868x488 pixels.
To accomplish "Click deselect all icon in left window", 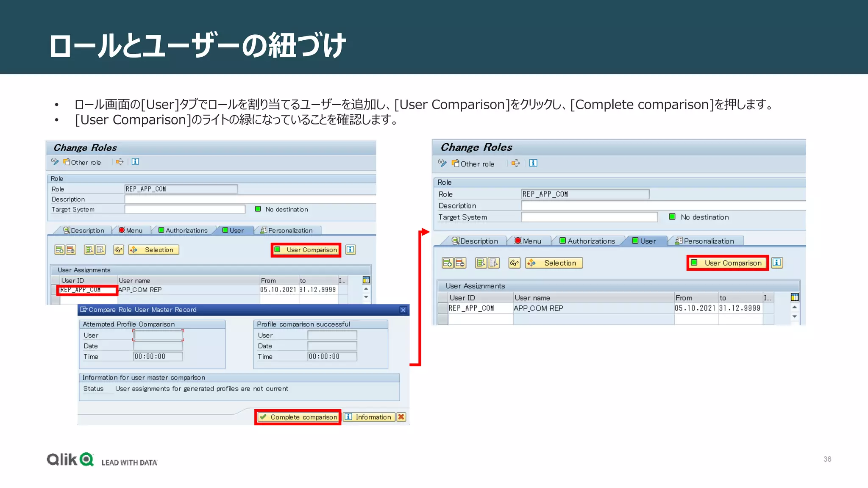I will 100,250.
